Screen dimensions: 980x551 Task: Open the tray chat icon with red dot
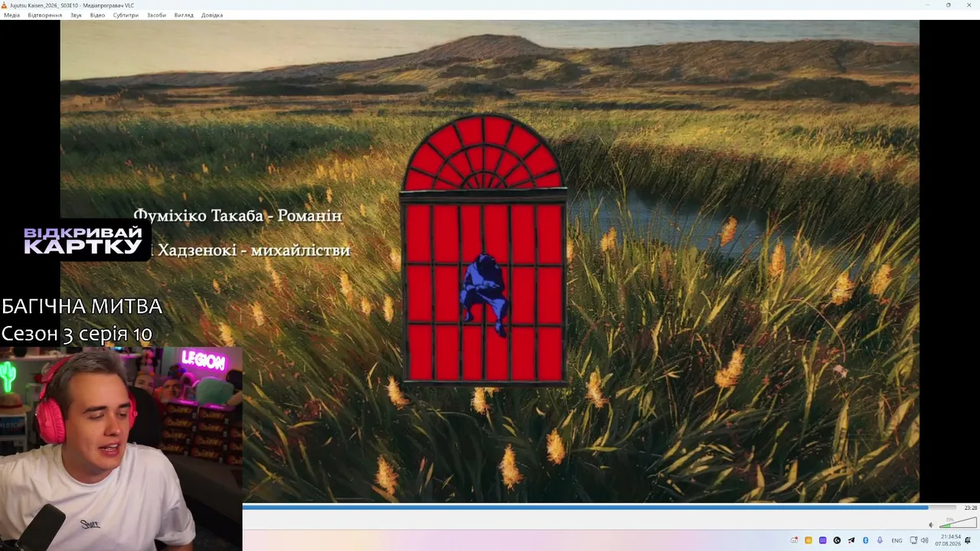[794, 540]
